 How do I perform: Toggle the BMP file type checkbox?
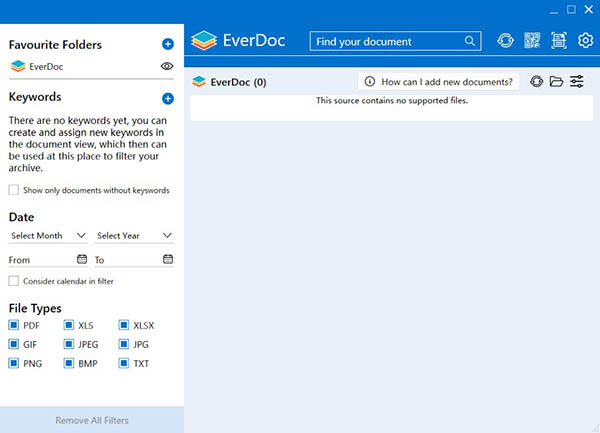click(x=69, y=363)
